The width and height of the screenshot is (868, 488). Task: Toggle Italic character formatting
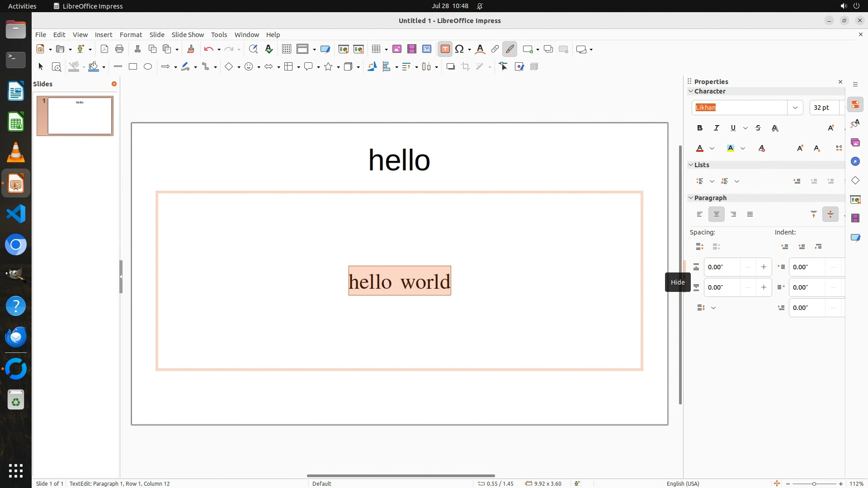click(716, 128)
